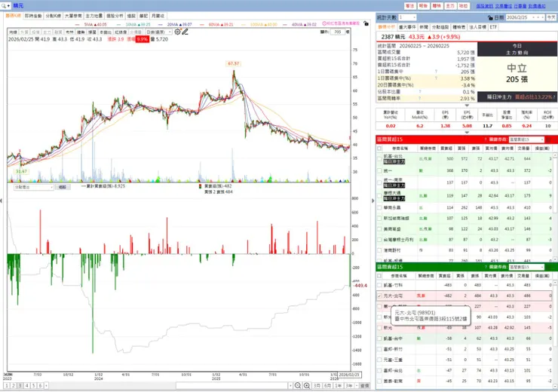Zoom out the chart with minus magnifier

(298, 386)
